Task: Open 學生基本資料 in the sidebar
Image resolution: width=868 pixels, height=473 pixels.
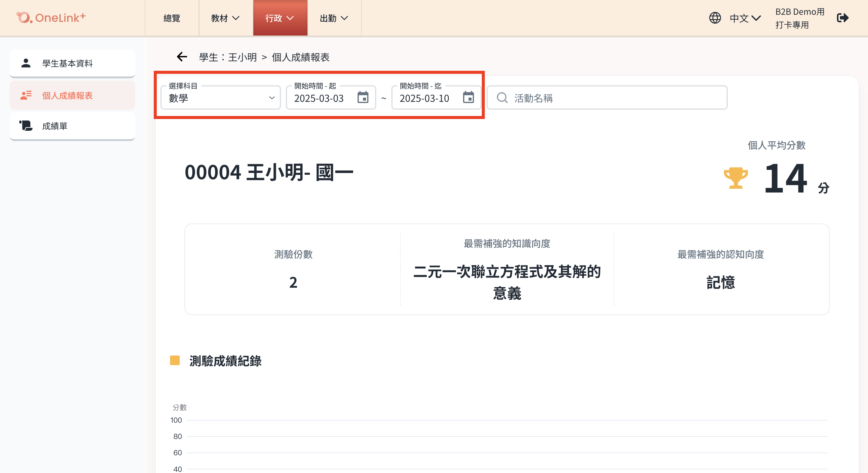Action: pyautogui.click(x=72, y=63)
